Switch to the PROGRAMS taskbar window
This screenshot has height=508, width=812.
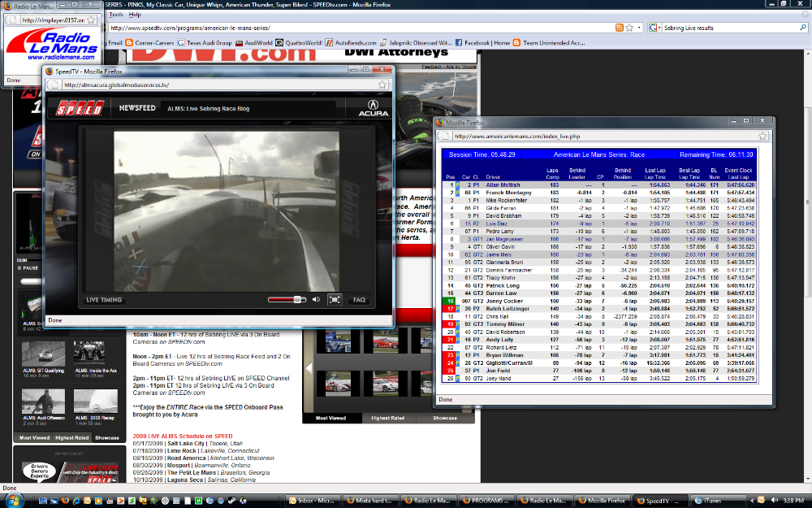[x=486, y=500]
